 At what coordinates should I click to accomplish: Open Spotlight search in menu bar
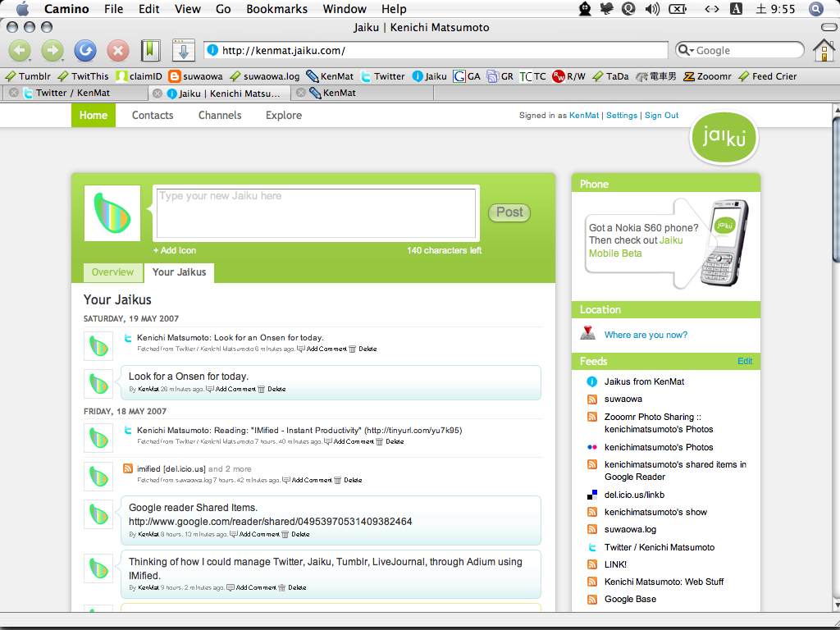(x=816, y=8)
